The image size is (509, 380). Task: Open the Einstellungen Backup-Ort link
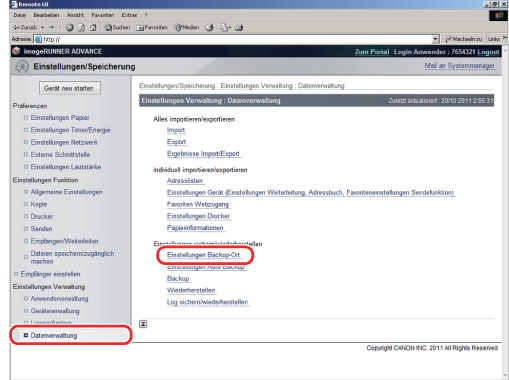point(204,255)
